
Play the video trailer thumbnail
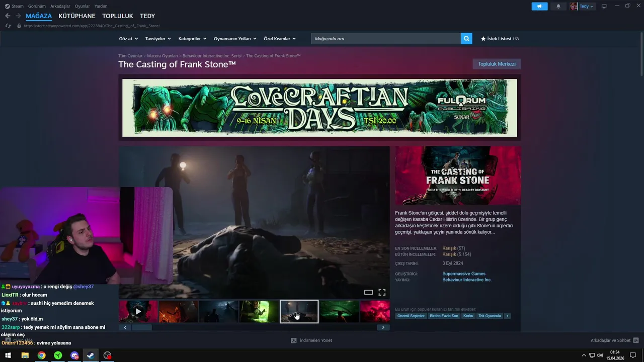coord(138,311)
